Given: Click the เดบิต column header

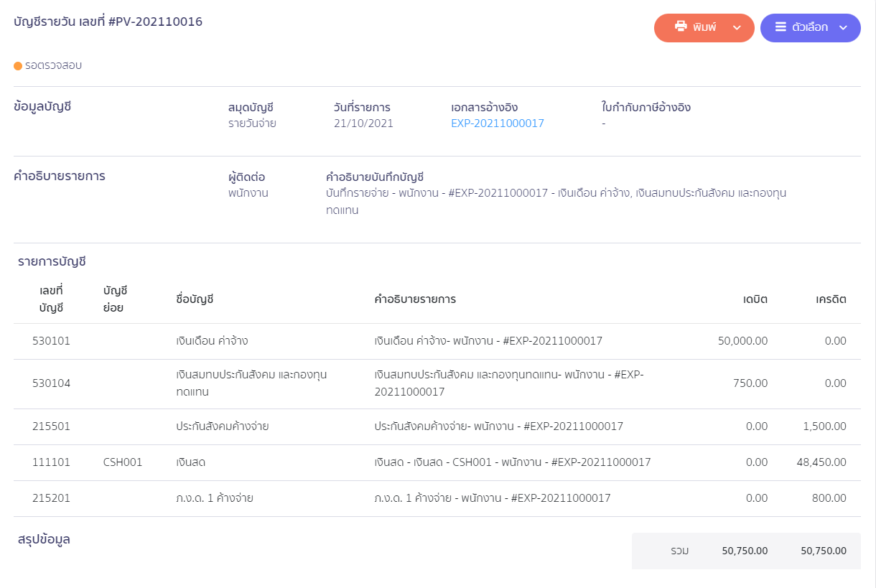Looking at the screenshot, I should coord(755,299).
